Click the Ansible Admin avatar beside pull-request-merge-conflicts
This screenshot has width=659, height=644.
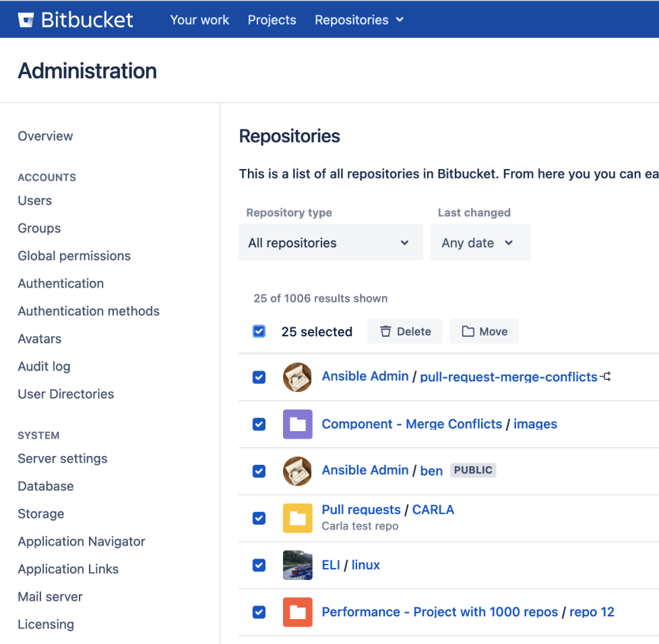click(x=298, y=377)
